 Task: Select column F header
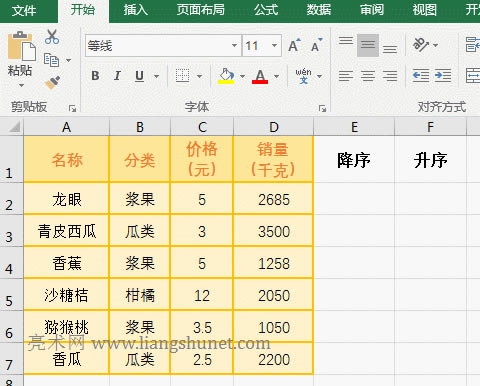[430, 127]
